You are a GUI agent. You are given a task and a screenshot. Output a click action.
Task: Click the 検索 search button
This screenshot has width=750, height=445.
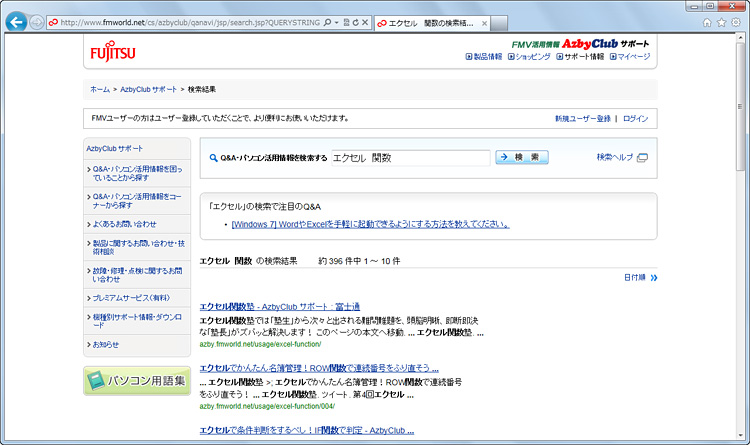pyautogui.click(x=522, y=157)
